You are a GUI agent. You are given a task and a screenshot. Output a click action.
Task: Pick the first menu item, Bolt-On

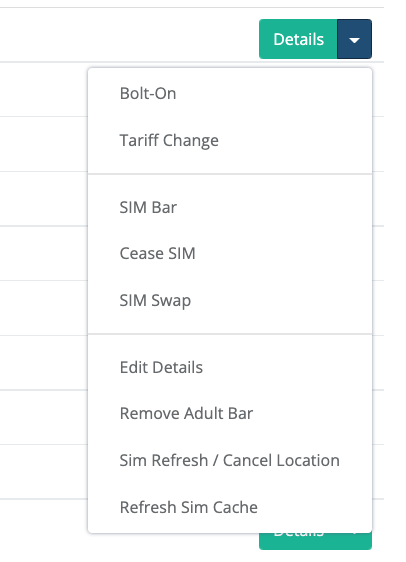230,94
